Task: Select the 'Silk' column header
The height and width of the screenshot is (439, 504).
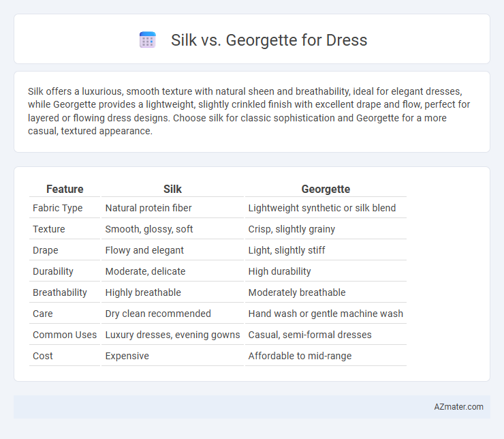Action: coord(172,189)
